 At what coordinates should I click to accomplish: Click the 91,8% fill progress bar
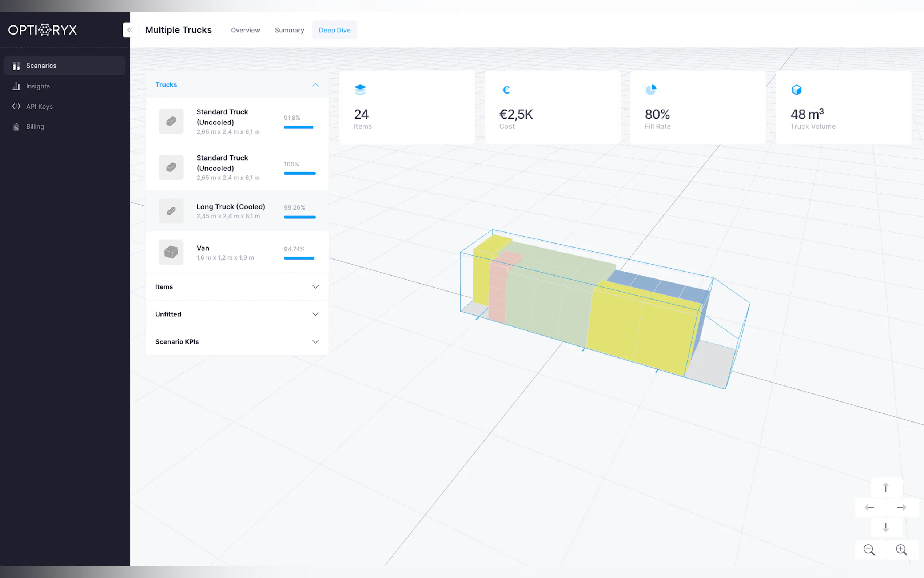tap(298, 127)
